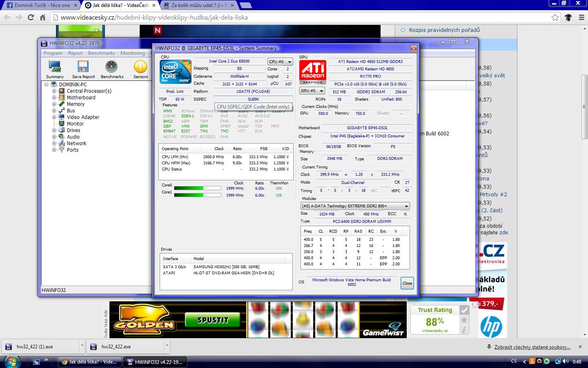
Task: Expand the Central Processor(s) node
Action: pos(54,91)
